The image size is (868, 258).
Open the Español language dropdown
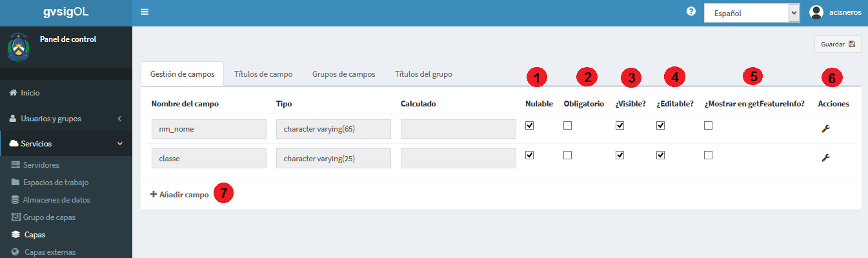tap(752, 13)
